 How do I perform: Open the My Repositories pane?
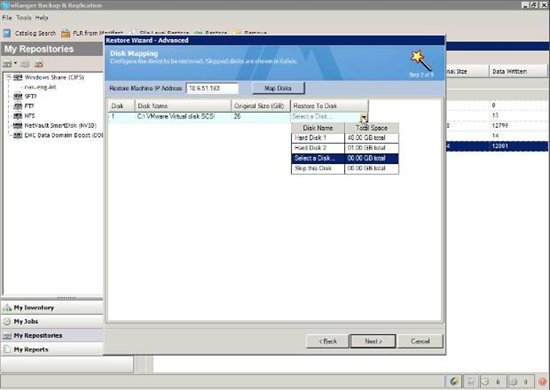click(x=52, y=336)
